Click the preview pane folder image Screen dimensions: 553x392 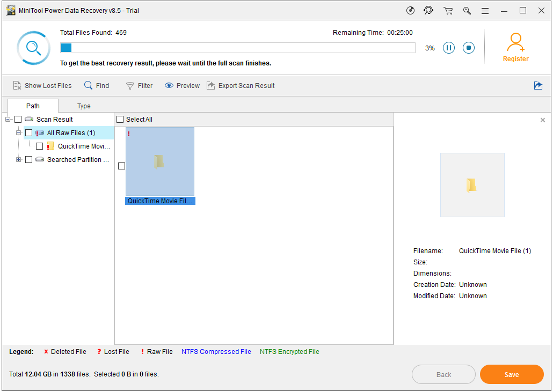[x=472, y=185]
